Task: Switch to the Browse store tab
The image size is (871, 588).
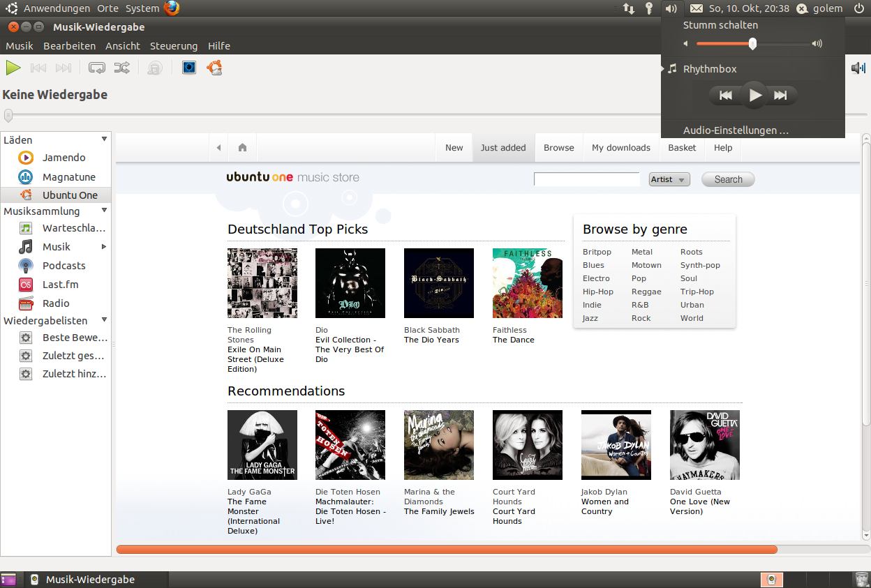Action: 559,148
